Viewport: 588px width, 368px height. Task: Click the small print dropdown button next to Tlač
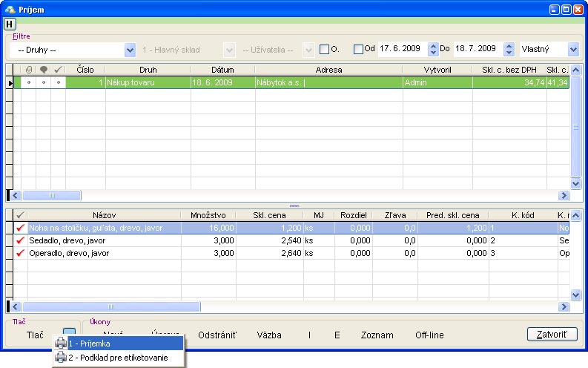[69, 333]
